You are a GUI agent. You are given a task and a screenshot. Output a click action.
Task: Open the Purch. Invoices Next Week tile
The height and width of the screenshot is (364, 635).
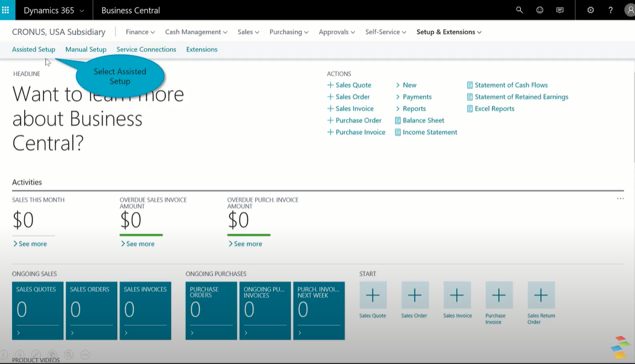click(319, 310)
